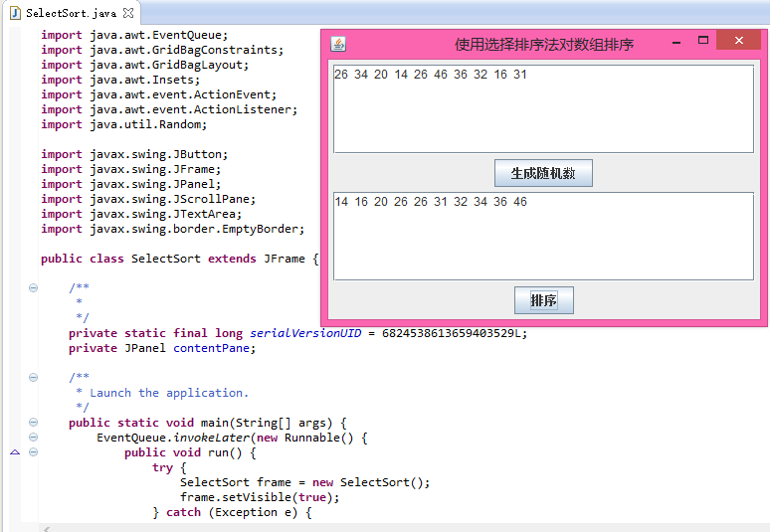Click the override marker triangle beside run()
The image size is (770, 532).
[x=15, y=452]
